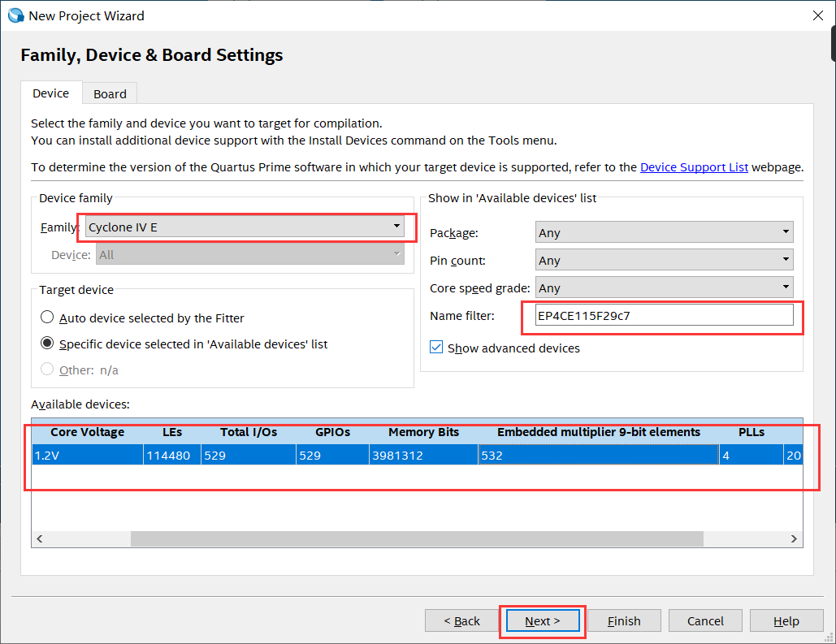Close the New Project Wizard window
The height and width of the screenshot is (644, 836).
(818, 15)
